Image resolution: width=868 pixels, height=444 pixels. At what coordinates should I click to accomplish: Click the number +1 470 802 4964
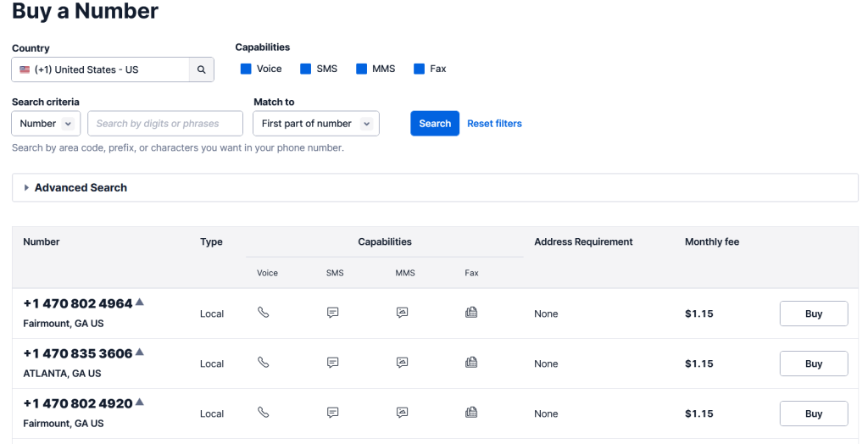click(77, 303)
